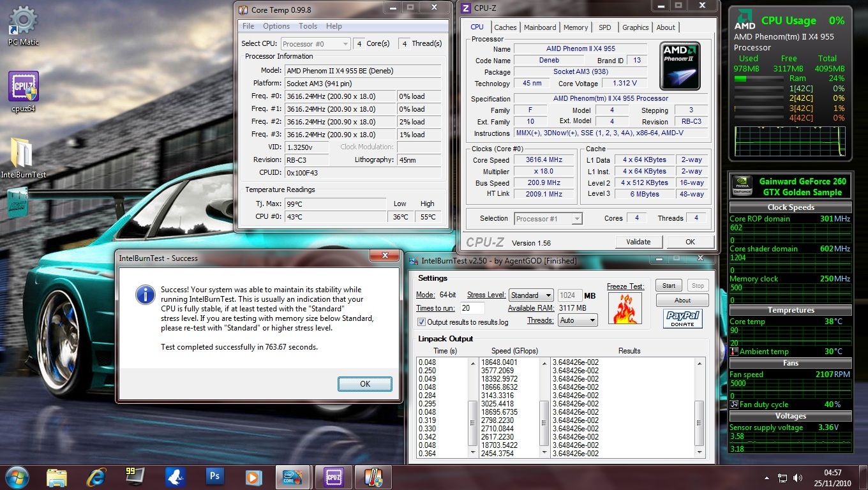Image resolution: width=868 pixels, height=490 pixels.
Task: Click the Validate button in CPU-Z
Action: click(638, 242)
